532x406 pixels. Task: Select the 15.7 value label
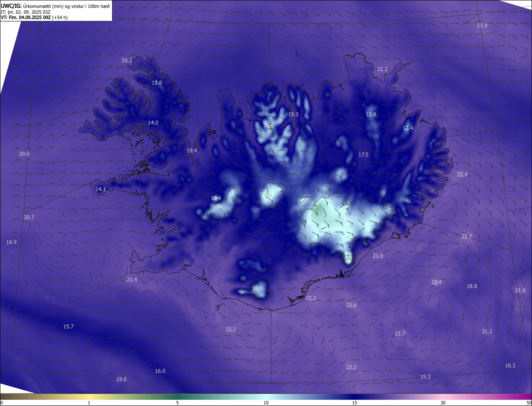pos(69,327)
